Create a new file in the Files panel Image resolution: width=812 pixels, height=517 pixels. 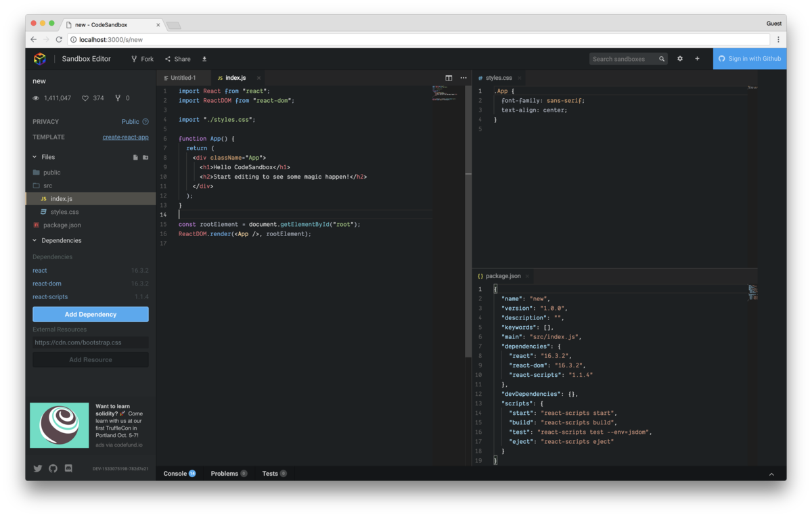click(x=134, y=156)
